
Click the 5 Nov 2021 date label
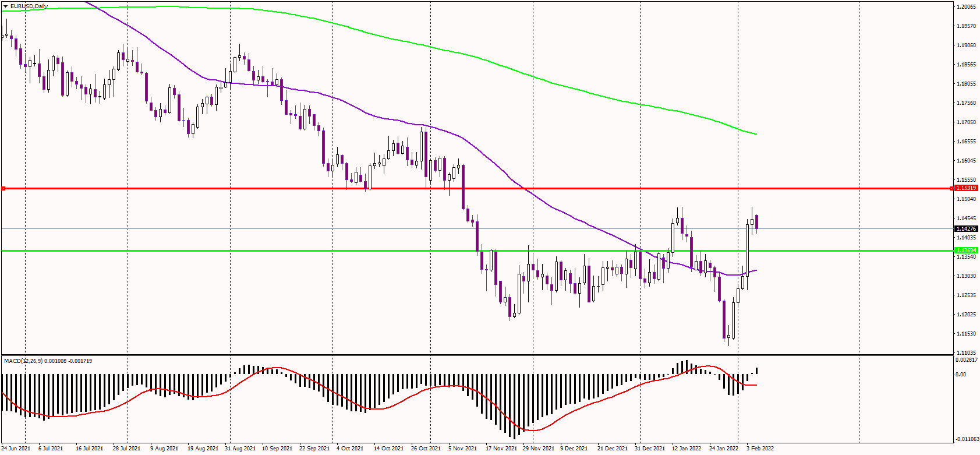[x=462, y=449]
